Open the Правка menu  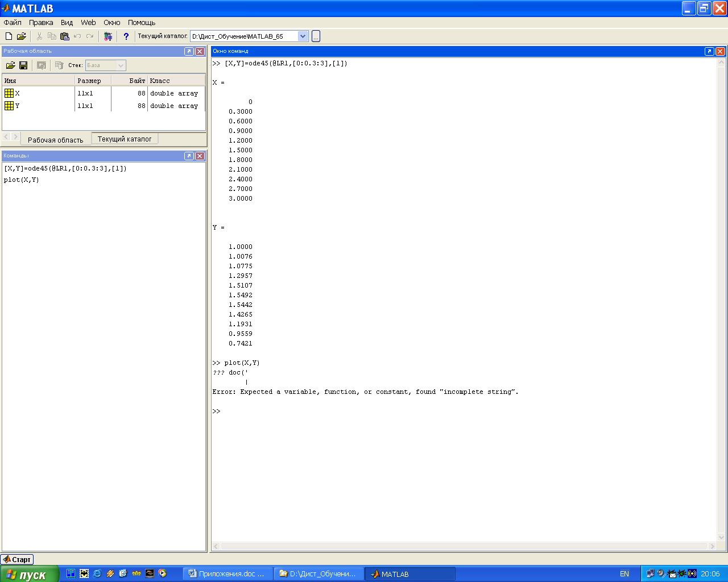[41, 23]
